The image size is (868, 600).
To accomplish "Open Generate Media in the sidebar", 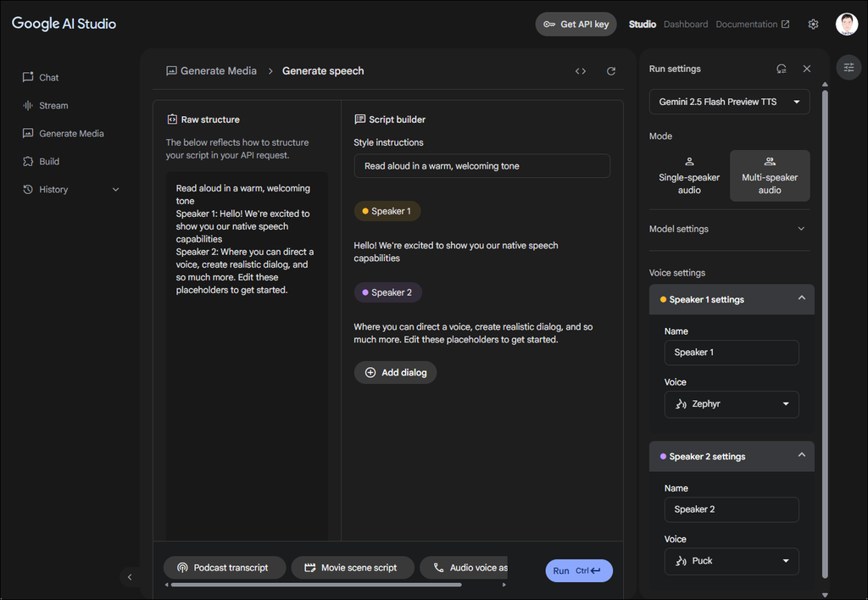I will (63, 133).
